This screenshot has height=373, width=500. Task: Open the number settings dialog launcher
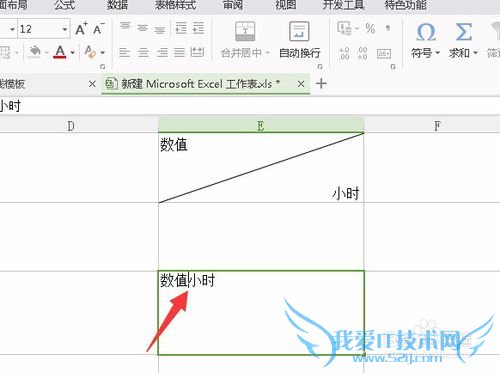[393, 66]
